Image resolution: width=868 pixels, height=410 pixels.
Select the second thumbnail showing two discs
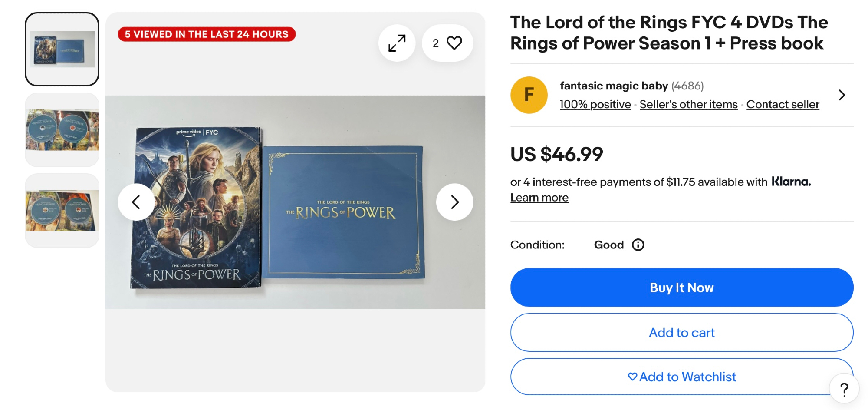pyautogui.click(x=62, y=130)
